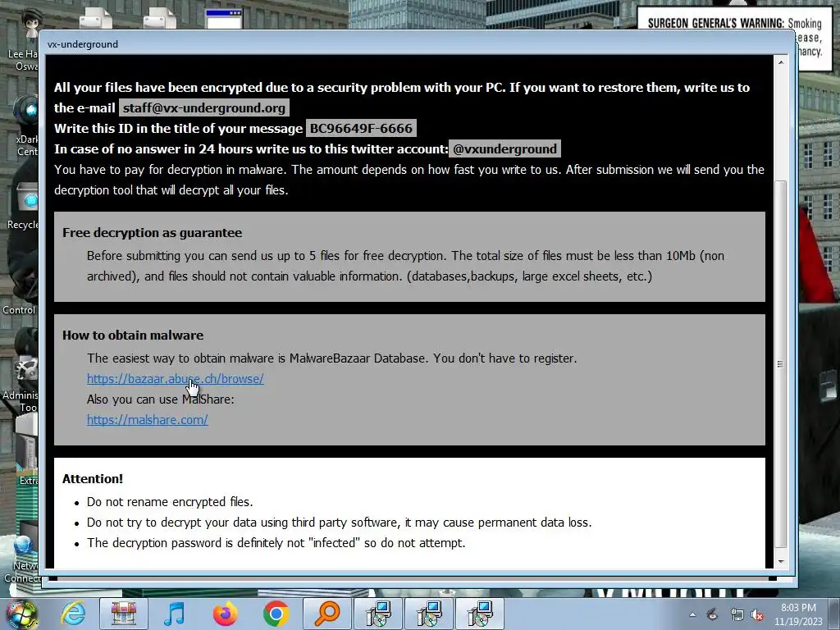The height and width of the screenshot is (630, 840).
Task: Click the 'Attention!' heading
Action: coord(93,479)
